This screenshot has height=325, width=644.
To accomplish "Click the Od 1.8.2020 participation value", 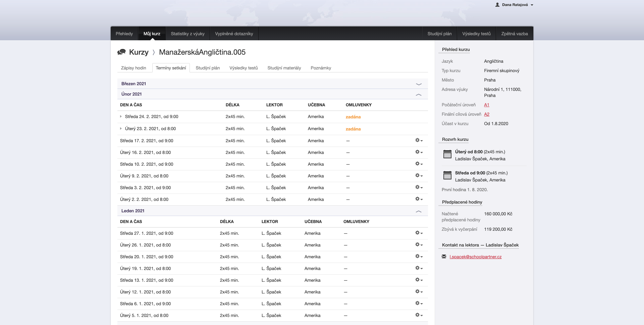I will pyautogui.click(x=496, y=123).
